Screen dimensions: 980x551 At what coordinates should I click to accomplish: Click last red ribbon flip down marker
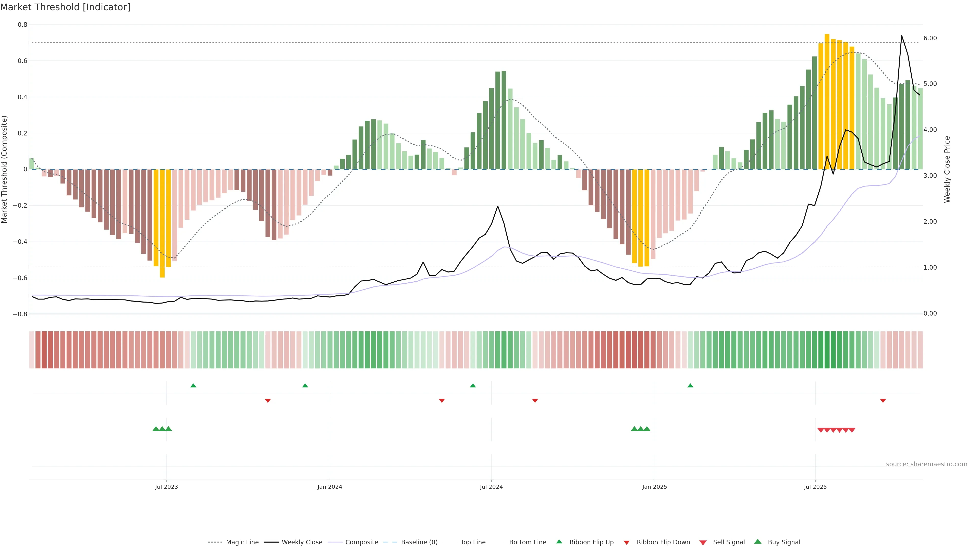pos(883,400)
